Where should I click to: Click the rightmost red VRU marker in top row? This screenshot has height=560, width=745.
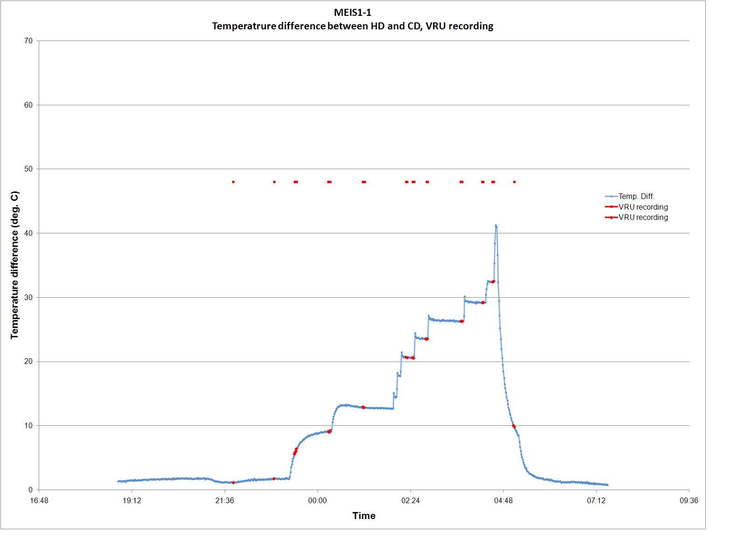point(514,182)
